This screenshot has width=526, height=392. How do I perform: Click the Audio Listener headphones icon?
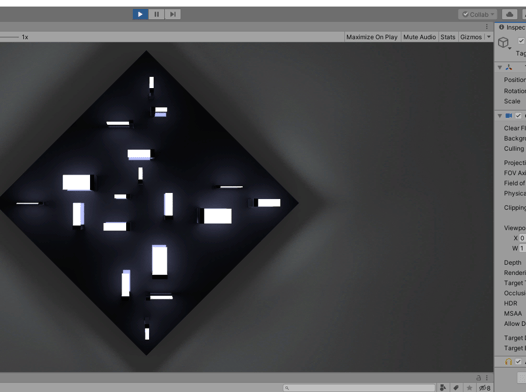[x=509, y=361]
